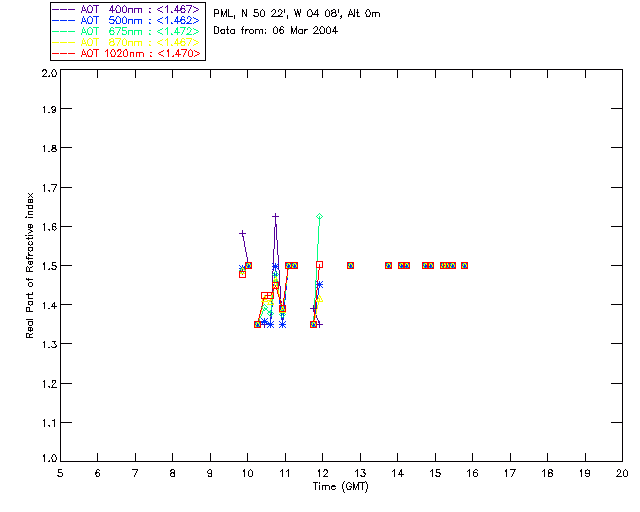Click the blue asterisk marker near 1.45
Screen dimensions: 640x512
(x=320, y=284)
